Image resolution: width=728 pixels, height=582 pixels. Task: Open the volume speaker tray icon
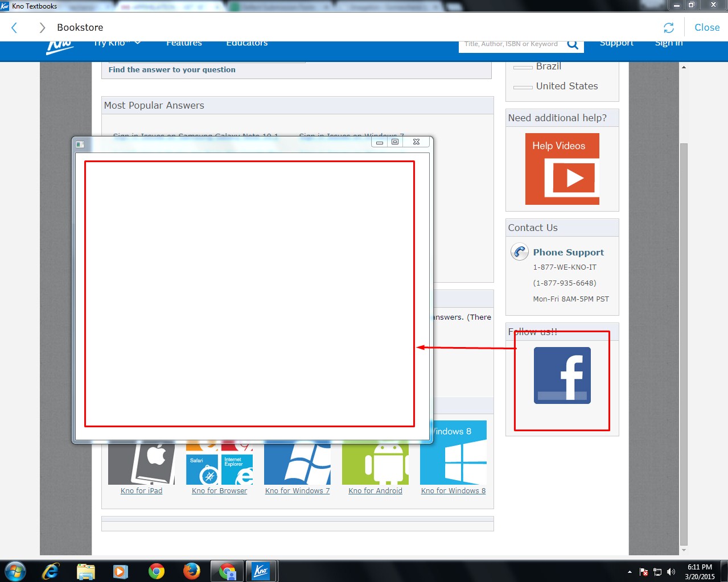(671, 572)
